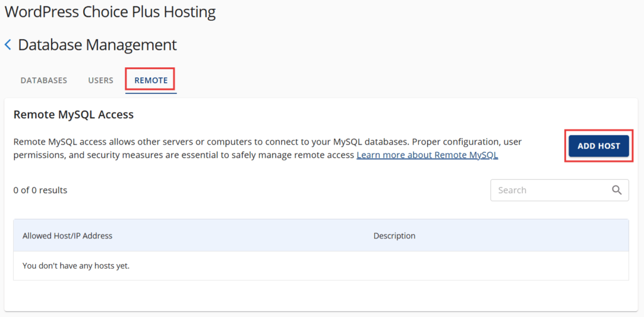Click the Description column header
This screenshot has width=644, height=317.
click(x=394, y=236)
